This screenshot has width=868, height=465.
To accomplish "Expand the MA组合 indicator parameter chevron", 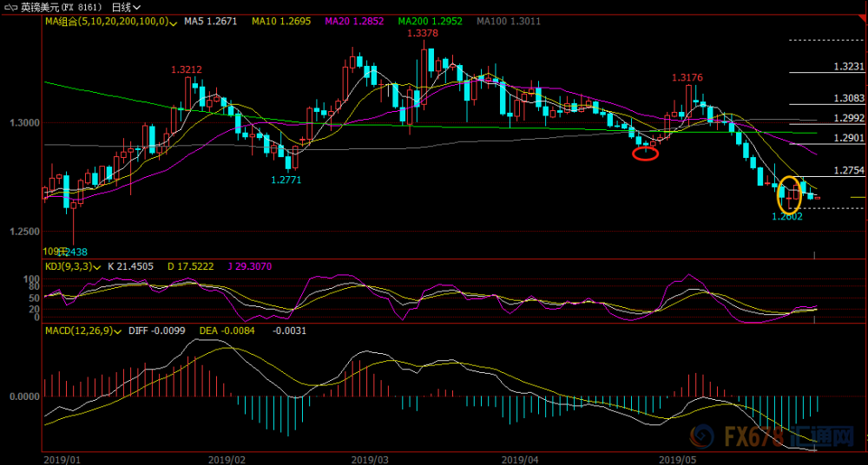I will click(174, 23).
